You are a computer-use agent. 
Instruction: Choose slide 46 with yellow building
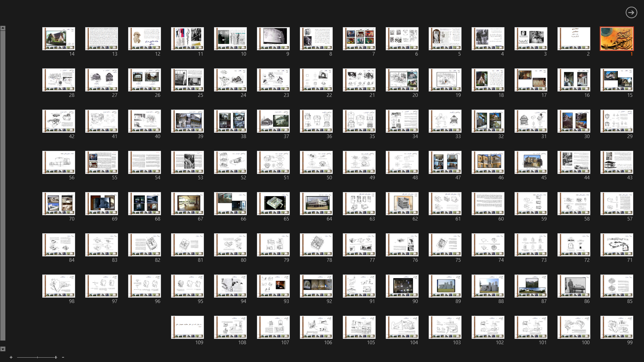coord(488,163)
